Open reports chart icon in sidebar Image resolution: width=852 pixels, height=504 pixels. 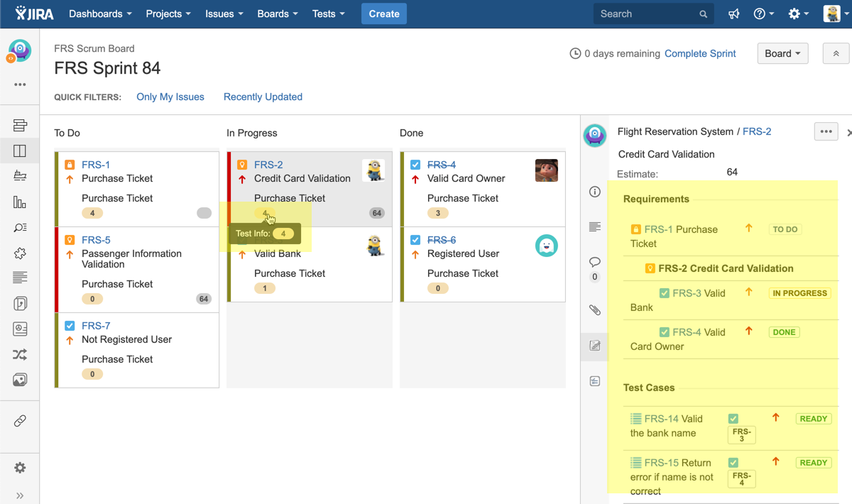click(20, 202)
